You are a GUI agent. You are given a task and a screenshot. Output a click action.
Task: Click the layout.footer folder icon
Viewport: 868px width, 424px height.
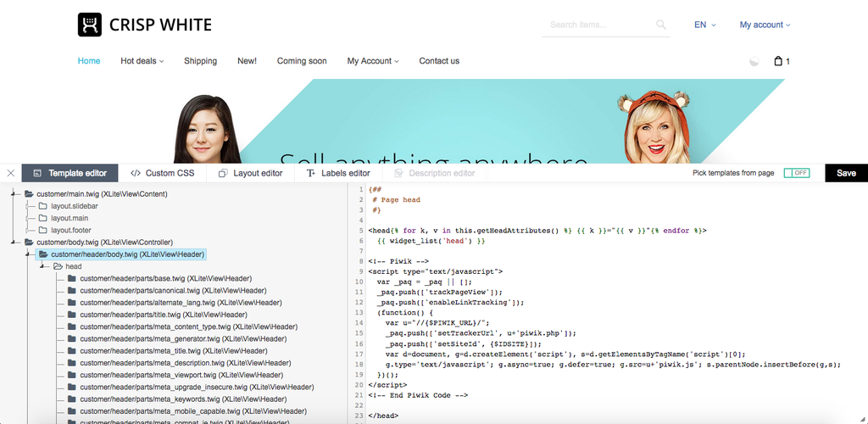tap(42, 230)
